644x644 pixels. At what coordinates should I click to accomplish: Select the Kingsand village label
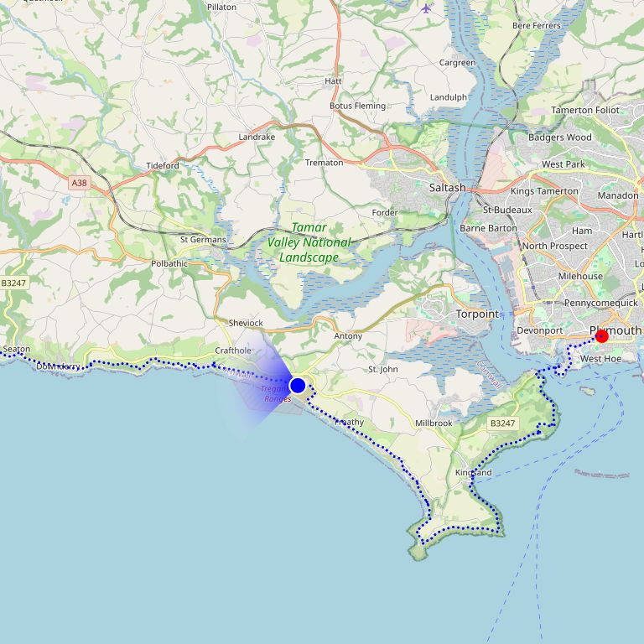click(x=473, y=473)
